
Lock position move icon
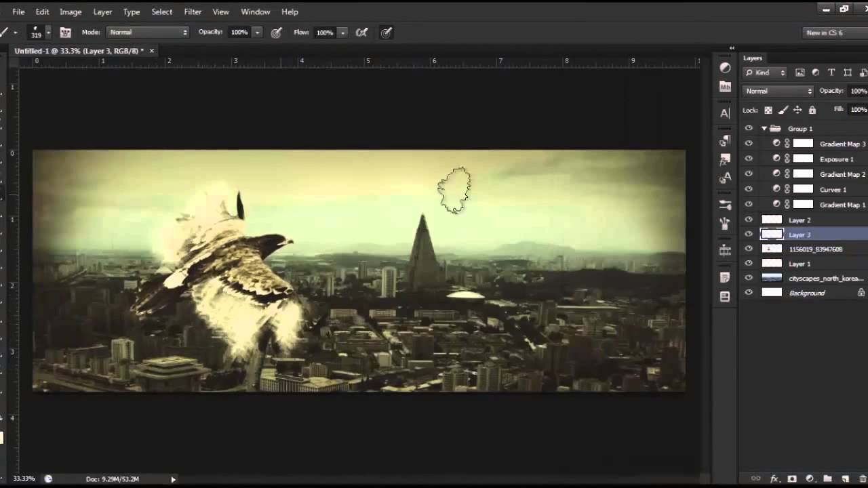point(797,110)
